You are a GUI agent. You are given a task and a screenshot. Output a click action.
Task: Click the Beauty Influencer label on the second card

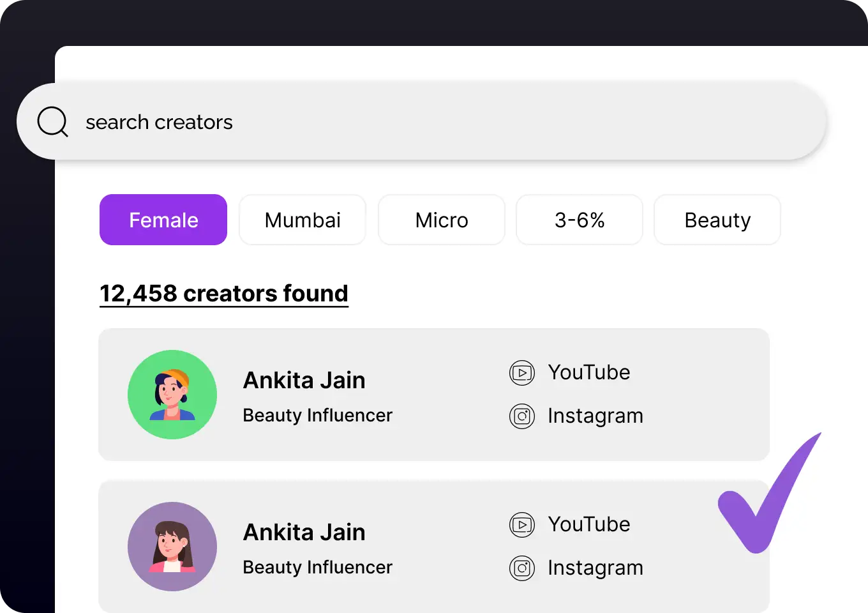(x=317, y=567)
